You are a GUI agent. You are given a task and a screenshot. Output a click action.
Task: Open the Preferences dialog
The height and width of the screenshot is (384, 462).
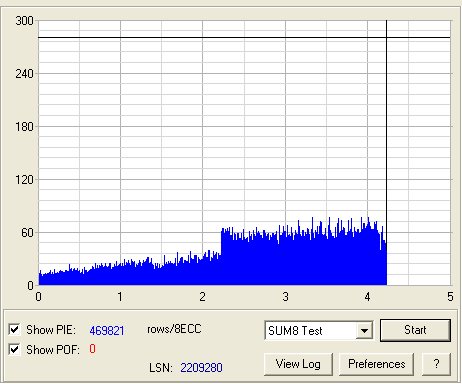coord(376,364)
